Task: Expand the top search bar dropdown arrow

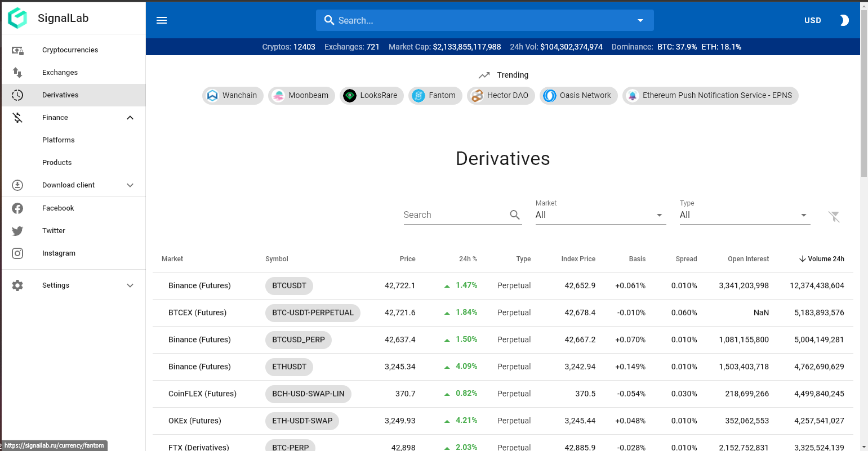Action: (x=640, y=21)
